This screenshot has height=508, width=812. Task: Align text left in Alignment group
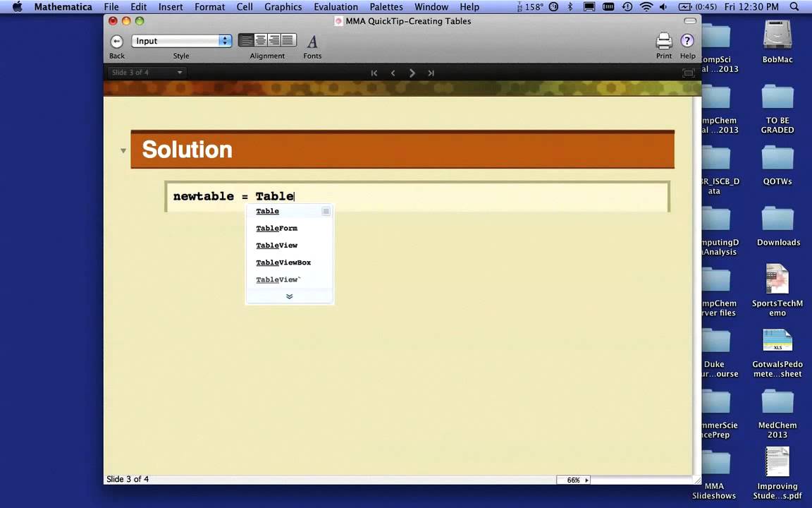tap(247, 40)
